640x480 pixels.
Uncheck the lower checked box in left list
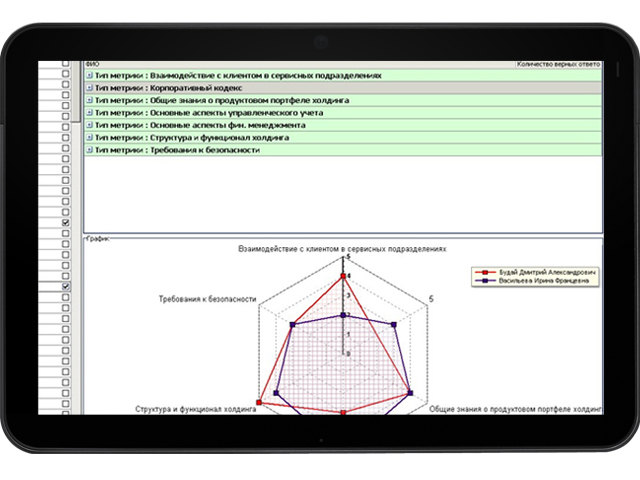point(66,287)
